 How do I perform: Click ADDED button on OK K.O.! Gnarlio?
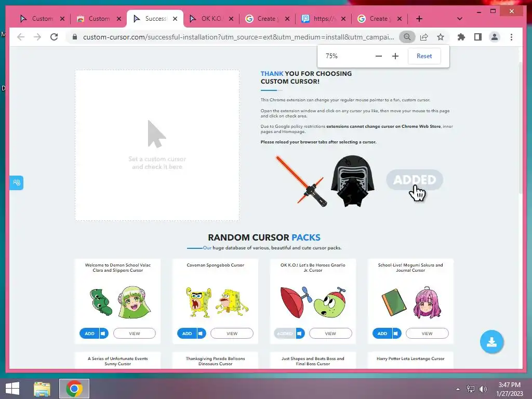[x=285, y=334]
